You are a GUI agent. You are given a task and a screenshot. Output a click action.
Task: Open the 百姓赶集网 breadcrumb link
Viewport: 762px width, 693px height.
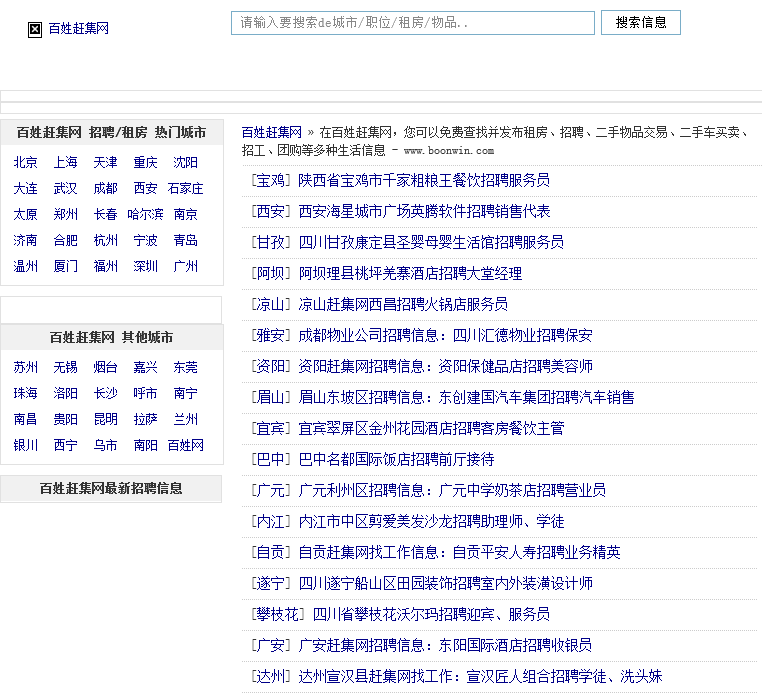pos(272,132)
